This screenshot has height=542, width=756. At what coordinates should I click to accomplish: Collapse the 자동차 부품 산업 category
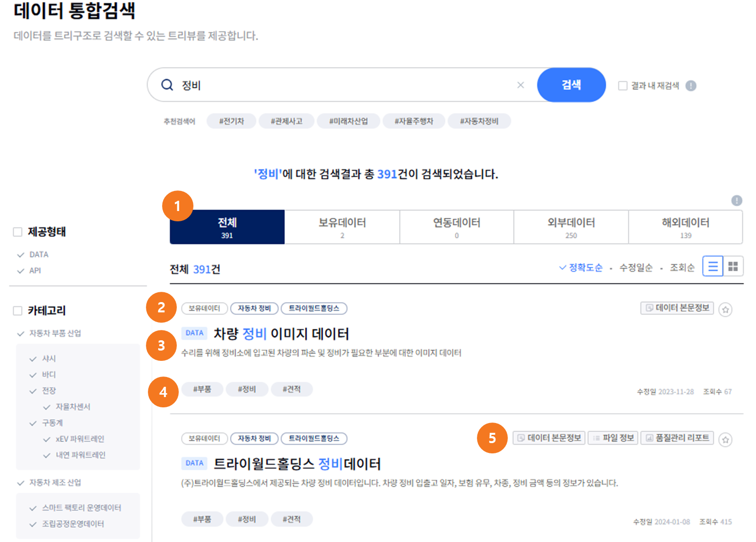[x=21, y=333]
